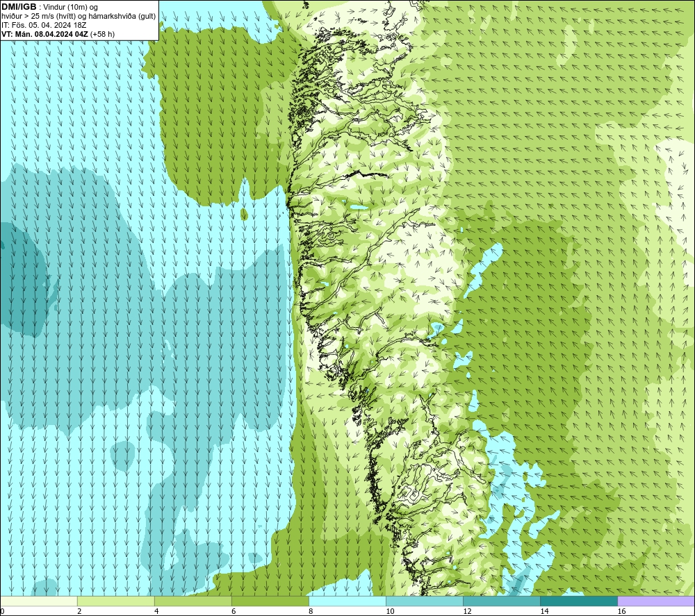Click the legend scale label "8"
Screen dimensions: 695x616
(x=311, y=611)
